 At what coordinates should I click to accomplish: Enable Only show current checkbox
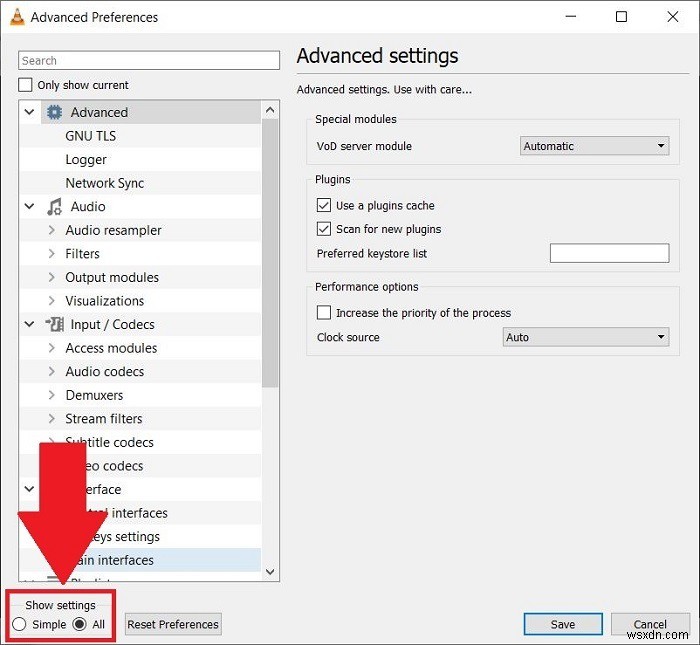point(25,85)
